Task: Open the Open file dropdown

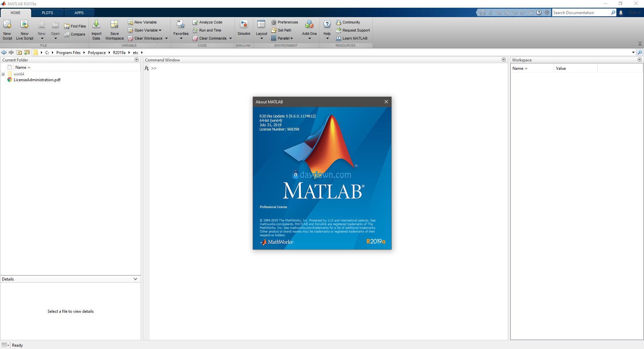Action: (x=55, y=38)
